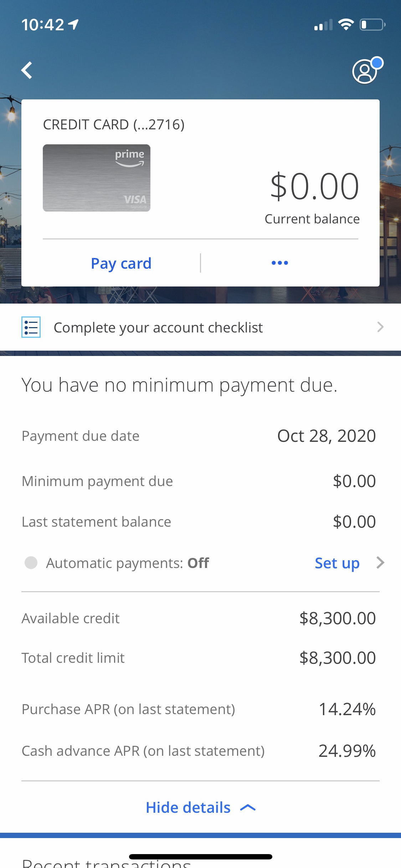Collapse the section with Hide details
401x868 pixels.
[x=201, y=807]
